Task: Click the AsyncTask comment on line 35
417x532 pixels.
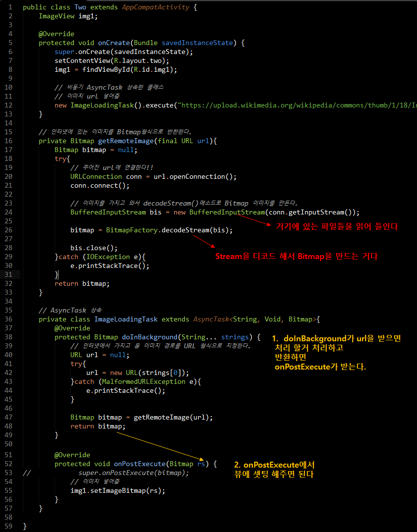Action: point(70,311)
